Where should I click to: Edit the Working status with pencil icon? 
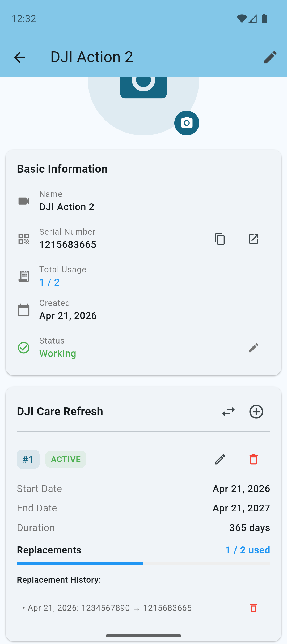tap(253, 348)
